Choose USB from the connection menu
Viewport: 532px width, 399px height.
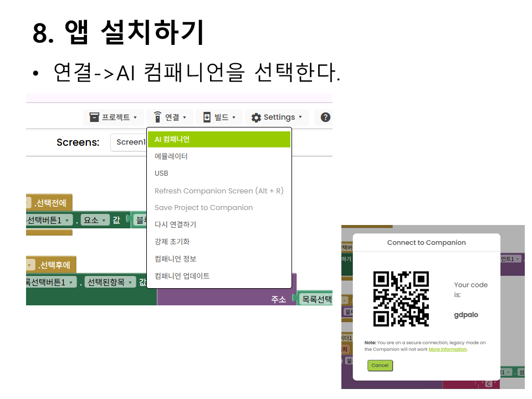(219, 173)
